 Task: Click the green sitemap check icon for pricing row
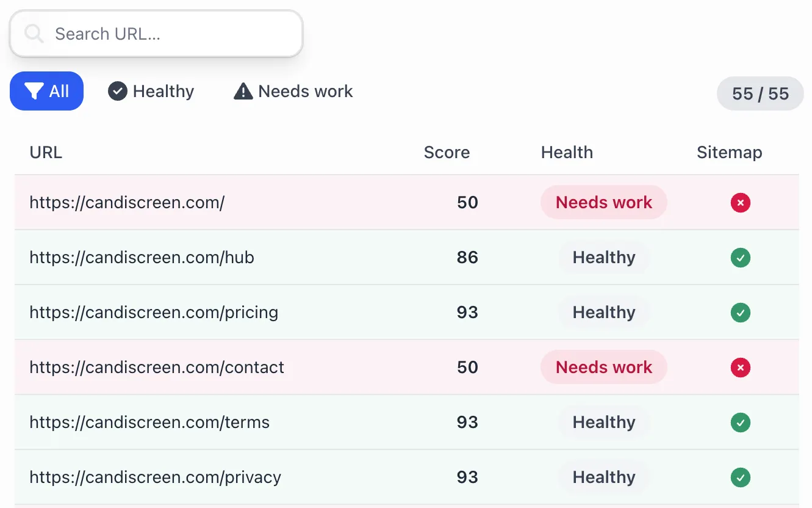[741, 312]
